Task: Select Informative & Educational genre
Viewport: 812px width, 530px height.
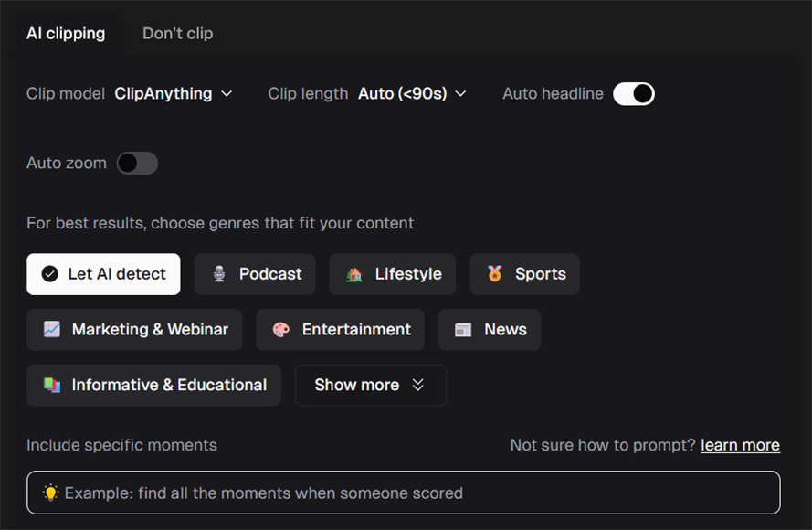Action: click(153, 385)
